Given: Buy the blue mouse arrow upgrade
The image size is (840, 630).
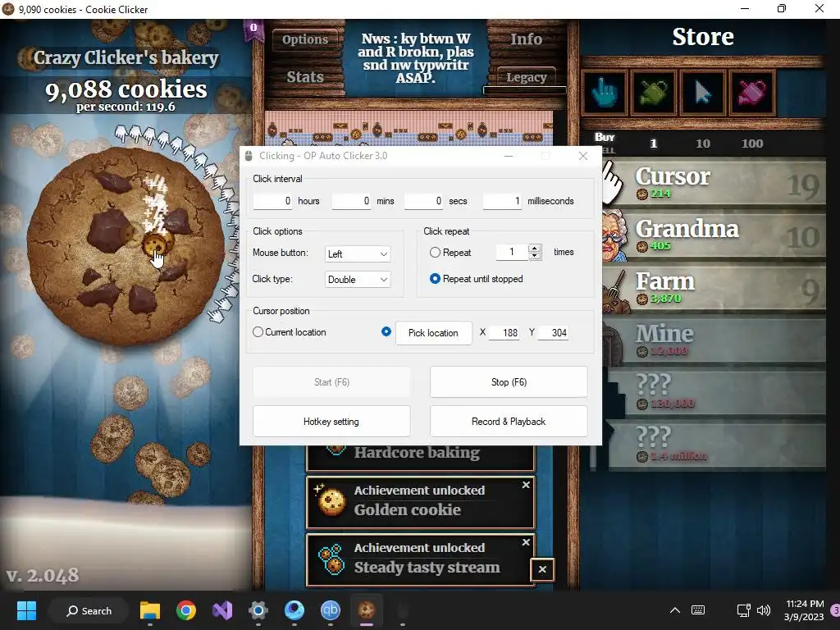Looking at the screenshot, I should (x=702, y=92).
